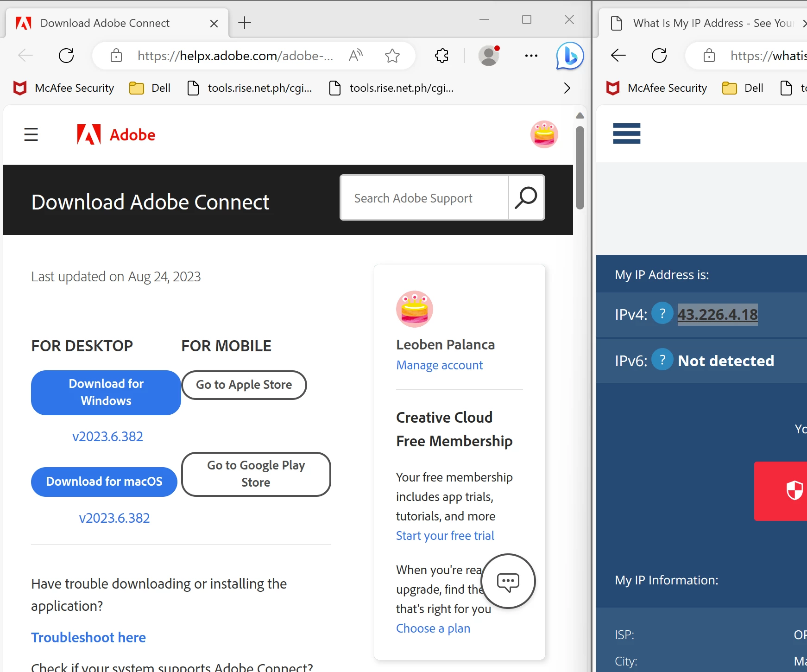Open the macOS v2023.6.382 version link

coord(114,518)
